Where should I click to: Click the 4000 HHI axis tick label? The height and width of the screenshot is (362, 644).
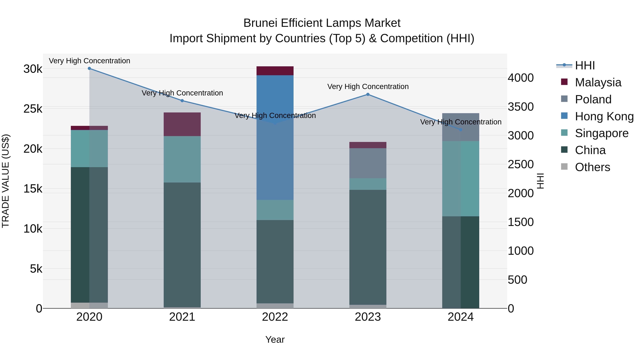tap(521, 78)
